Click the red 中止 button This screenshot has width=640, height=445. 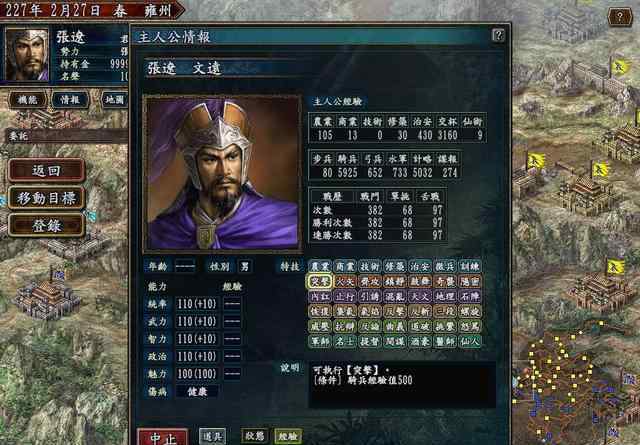163,437
